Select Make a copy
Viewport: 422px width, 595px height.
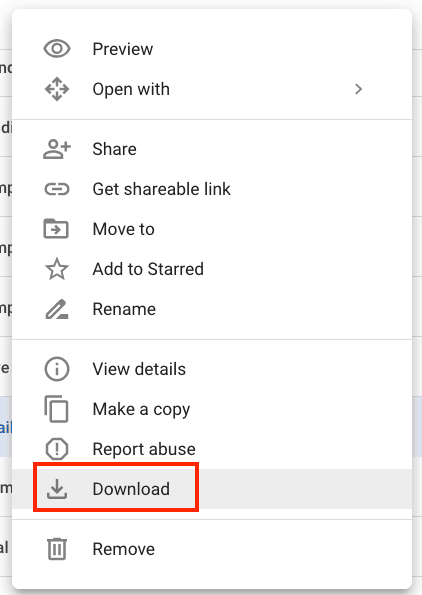(212, 409)
